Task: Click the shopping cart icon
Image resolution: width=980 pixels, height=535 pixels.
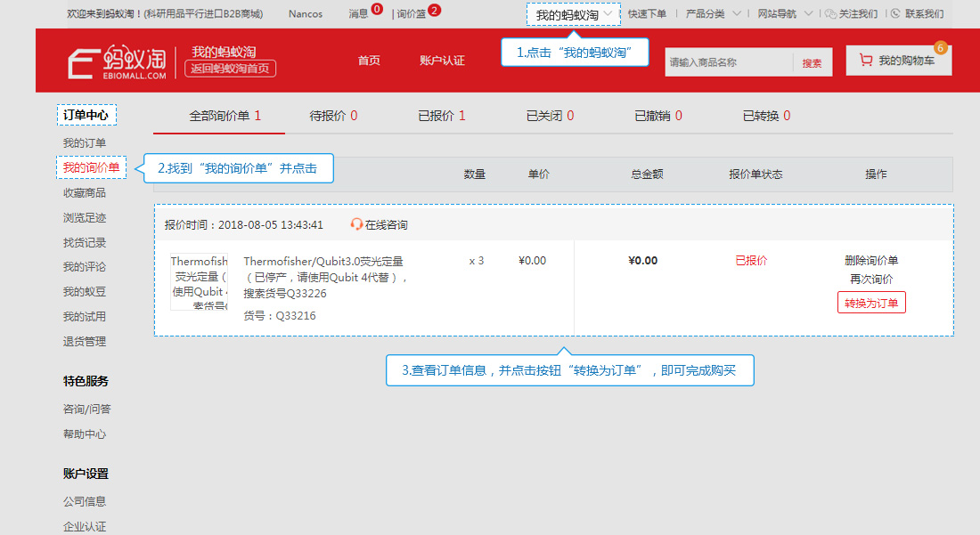Action: [866, 60]
